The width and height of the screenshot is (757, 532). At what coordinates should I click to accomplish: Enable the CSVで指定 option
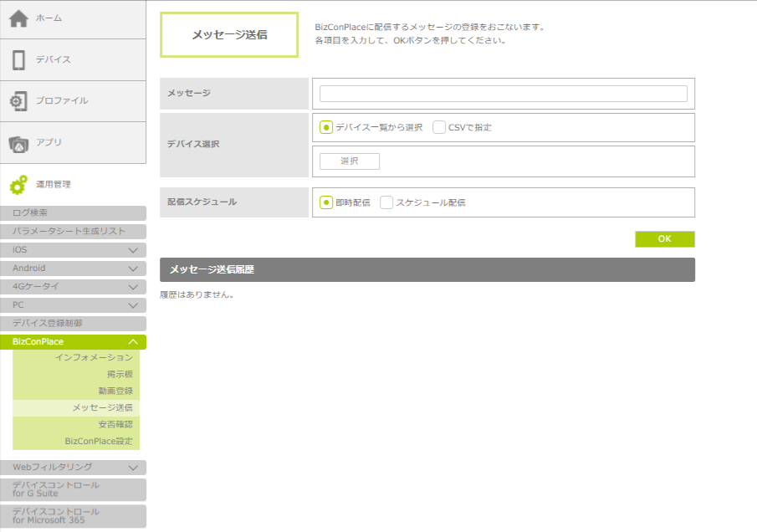pos(439,128)
